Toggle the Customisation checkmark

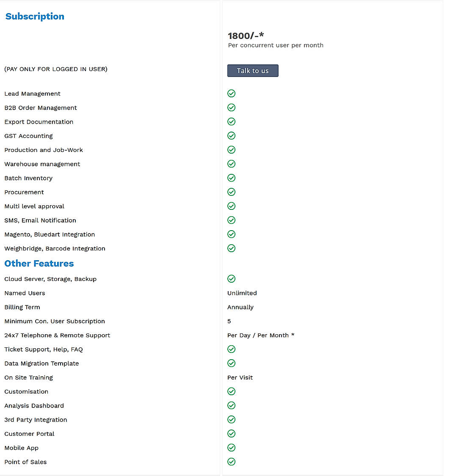pyautogui.click(x=231, y=391)
